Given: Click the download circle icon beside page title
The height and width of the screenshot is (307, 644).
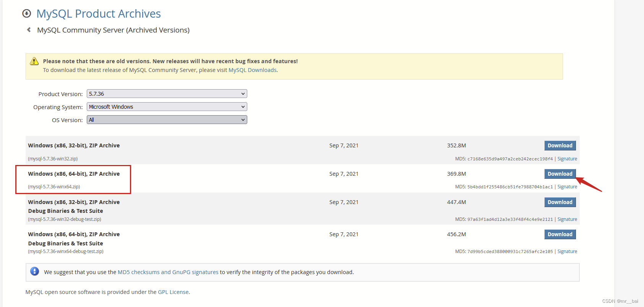Looking at the screenshot, I should click(x=26, y=13).
